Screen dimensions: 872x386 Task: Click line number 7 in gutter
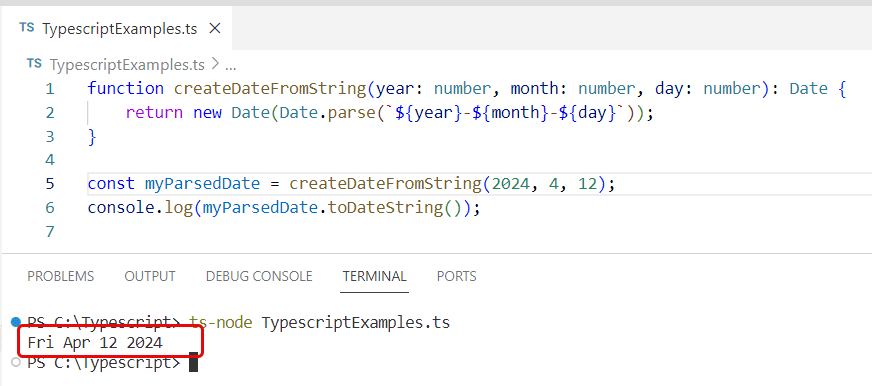click(x=50, y=231)
